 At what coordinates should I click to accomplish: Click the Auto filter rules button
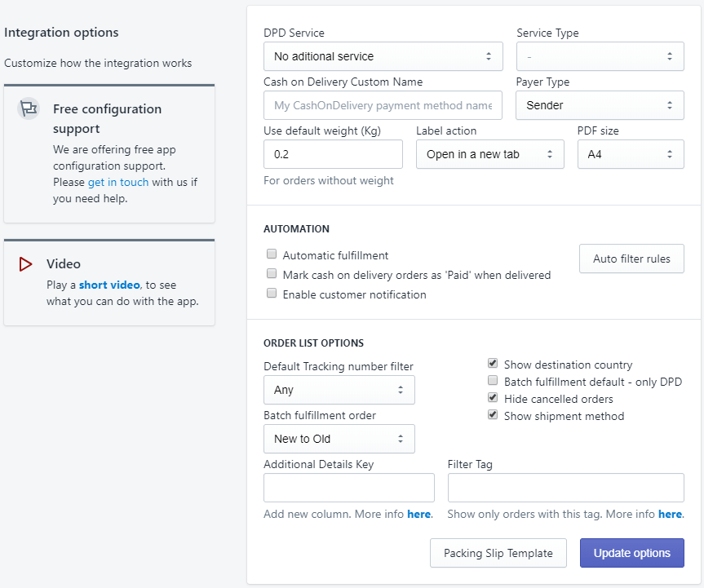631,259
